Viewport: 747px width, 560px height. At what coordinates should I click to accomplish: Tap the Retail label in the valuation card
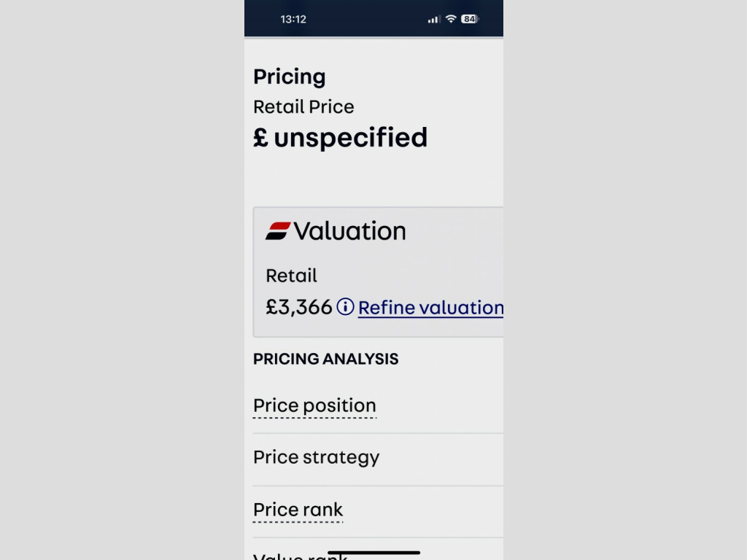291,276
